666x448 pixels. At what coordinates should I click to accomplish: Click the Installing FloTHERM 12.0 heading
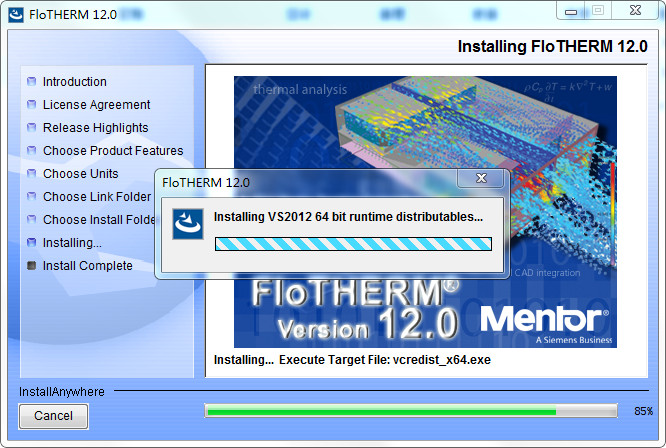click(553, 46)
